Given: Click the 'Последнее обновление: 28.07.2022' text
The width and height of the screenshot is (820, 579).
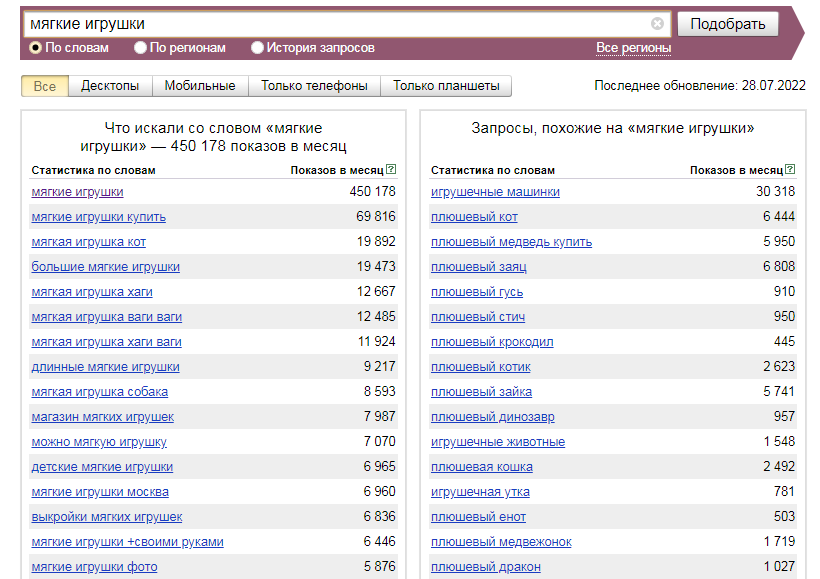Looking at the screenshot, I should coord(700,86).
